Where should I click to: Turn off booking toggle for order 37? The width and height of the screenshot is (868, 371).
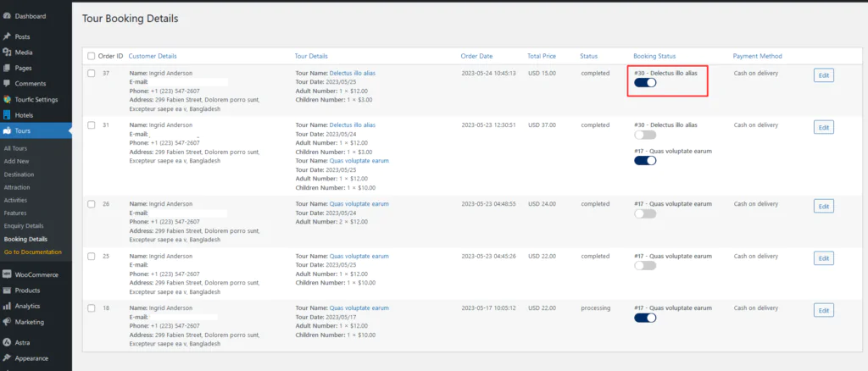click(645, 82)
